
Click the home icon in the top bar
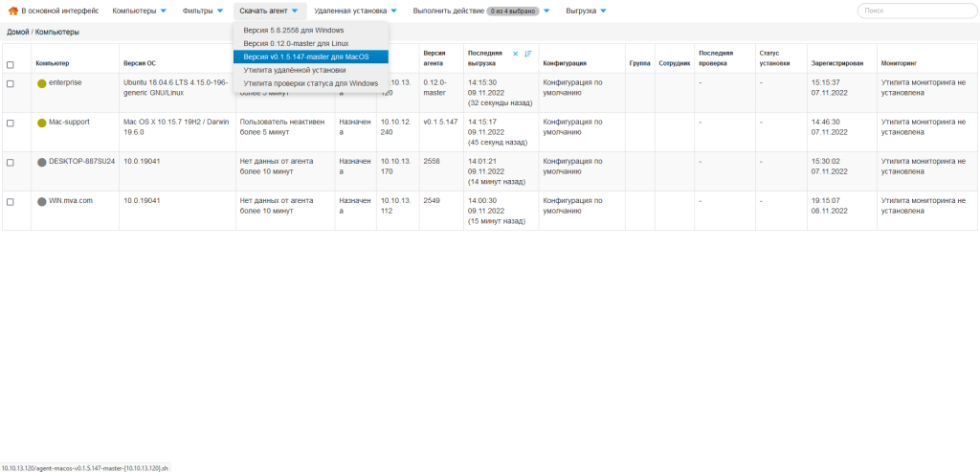[x=12, y=11]
